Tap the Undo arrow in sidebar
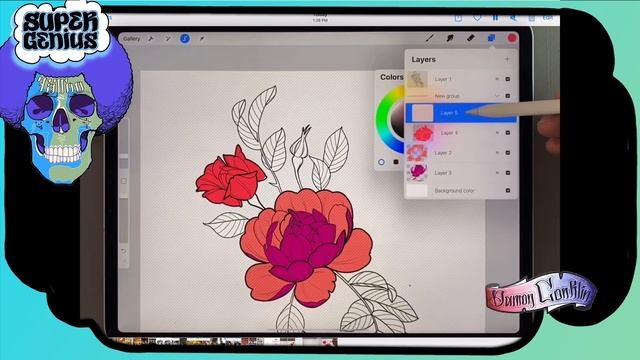Viewport: 640px width, 360px height. (124, 251)
